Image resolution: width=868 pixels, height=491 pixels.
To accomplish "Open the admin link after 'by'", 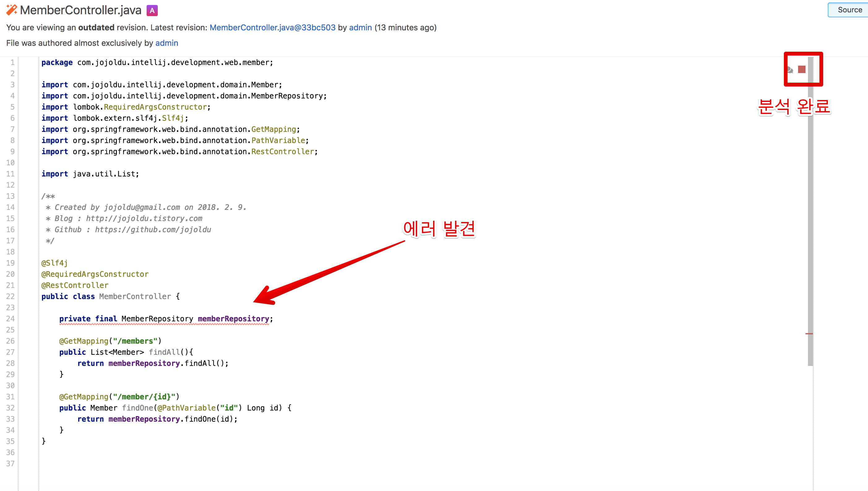I will click(360, 28).
